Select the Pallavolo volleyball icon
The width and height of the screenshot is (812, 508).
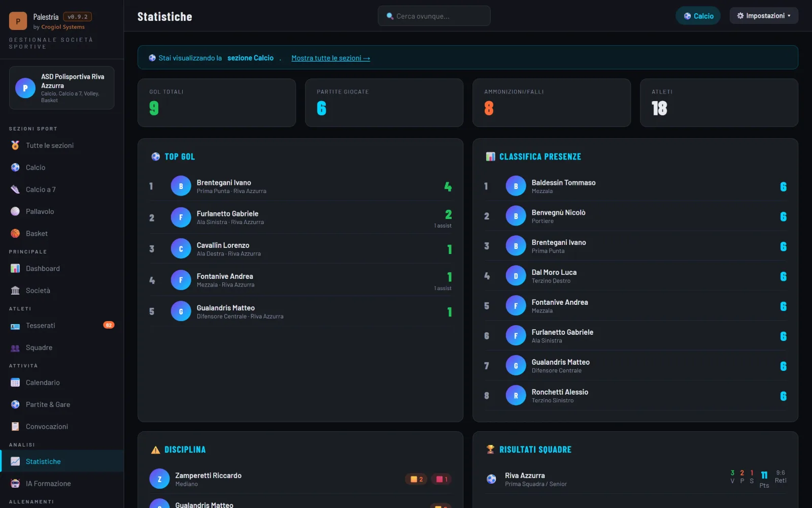[15, 211]
